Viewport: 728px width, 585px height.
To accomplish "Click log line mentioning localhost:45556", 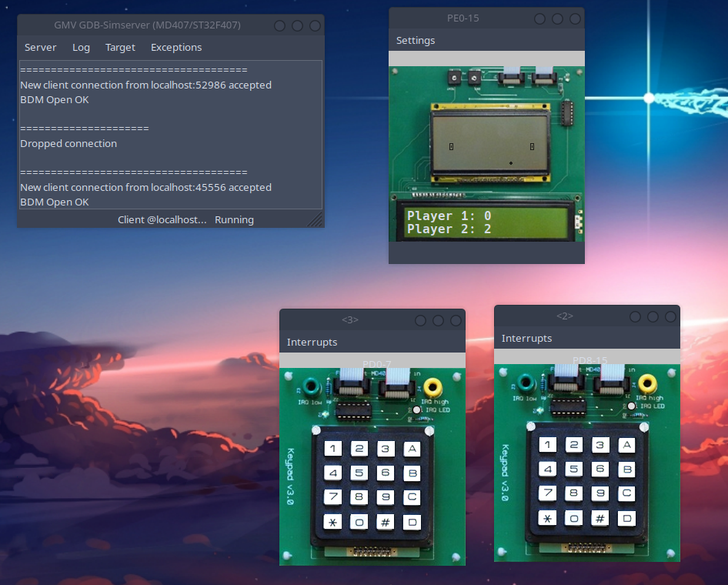I will (x=145, y=187).
